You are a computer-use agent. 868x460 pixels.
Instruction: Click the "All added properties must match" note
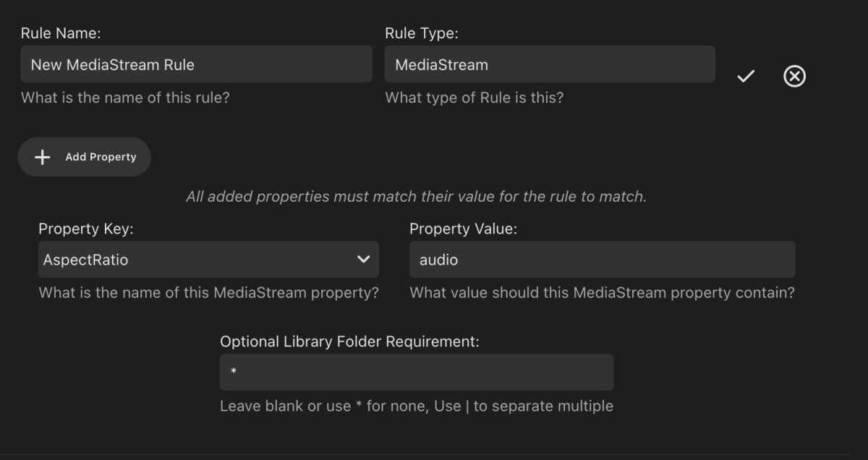(x=416, y=196)
